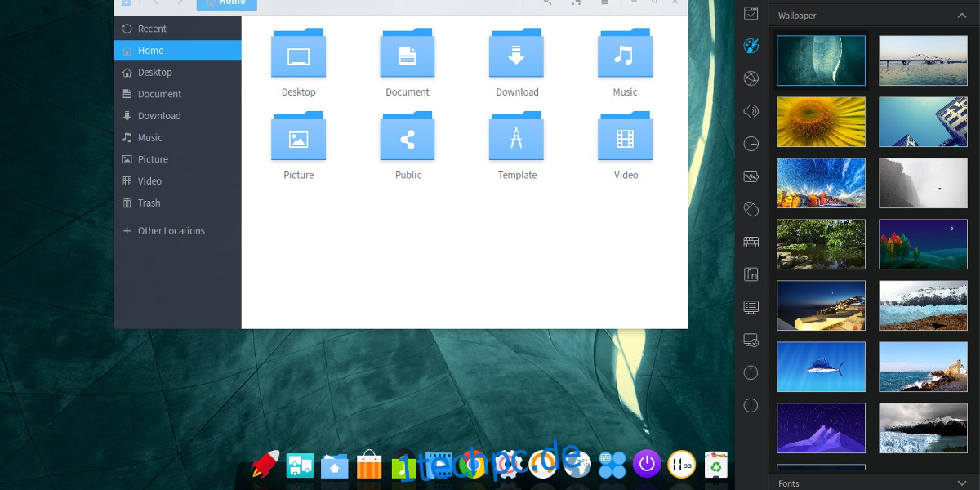
Task: Open Mouse settings icon in Control Center
Action: (x=751, y=209)
